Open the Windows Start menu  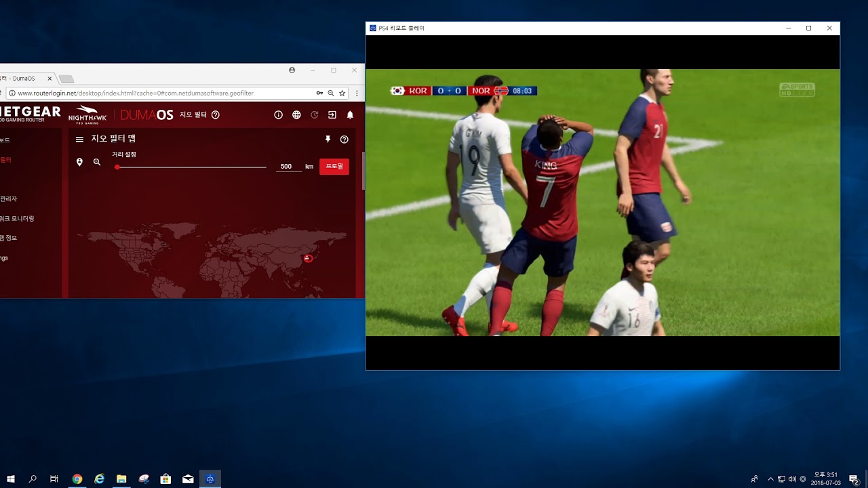click(x=11, y=479)
